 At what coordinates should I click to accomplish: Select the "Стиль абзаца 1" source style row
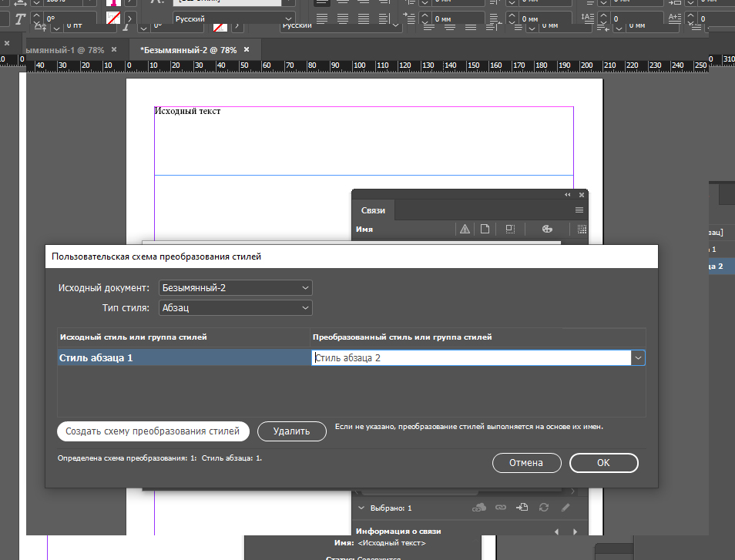[x=183, y=358]
